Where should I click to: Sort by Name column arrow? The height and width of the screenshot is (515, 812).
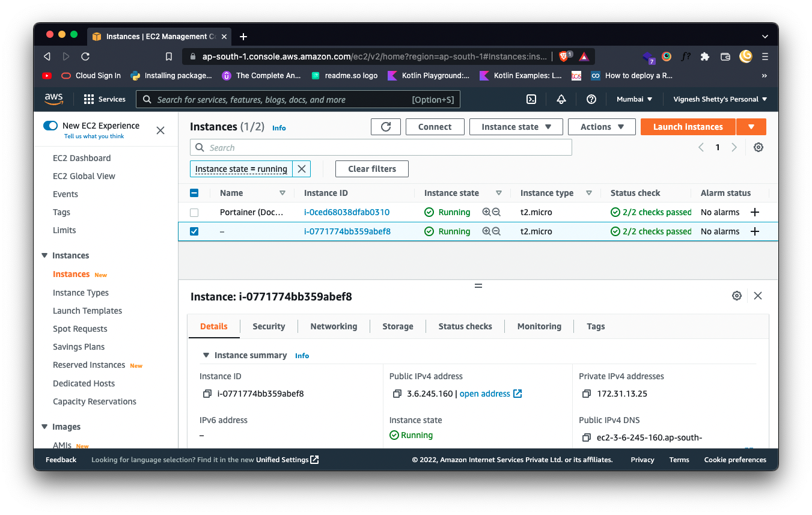[x=282, y=193]
